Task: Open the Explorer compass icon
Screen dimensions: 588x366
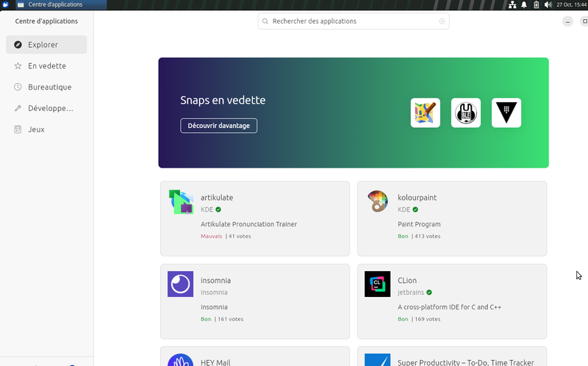Action: click(18, 45)
